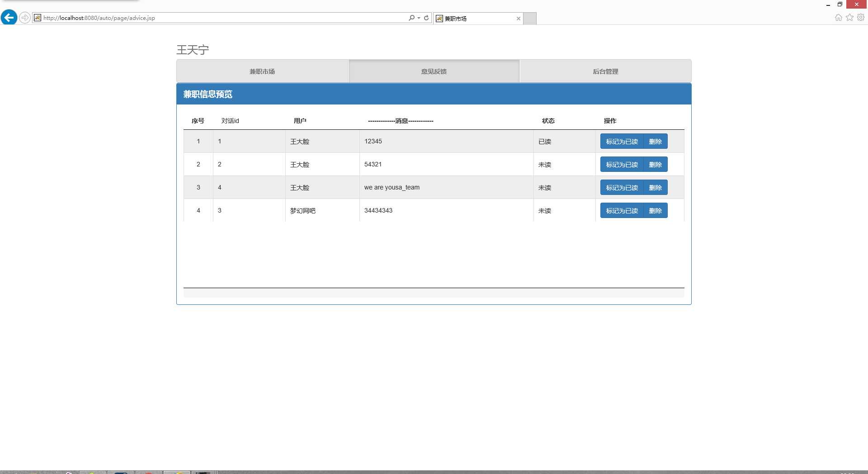Close the 兼职市场 browser tab
868x474 pixels.
click(x=519, y=19)
